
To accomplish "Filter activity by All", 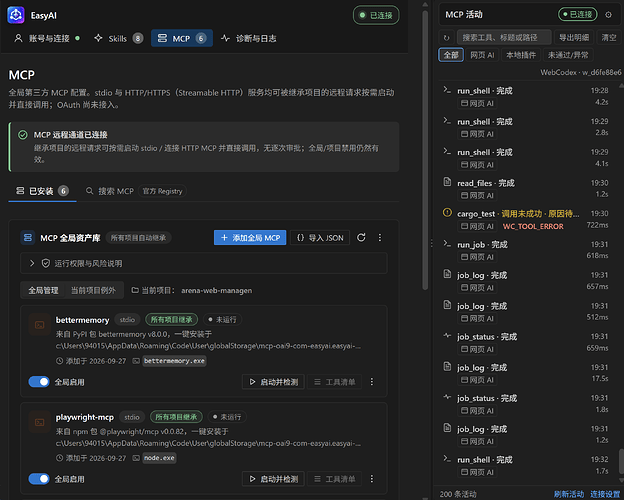I will tap(451, 55).
